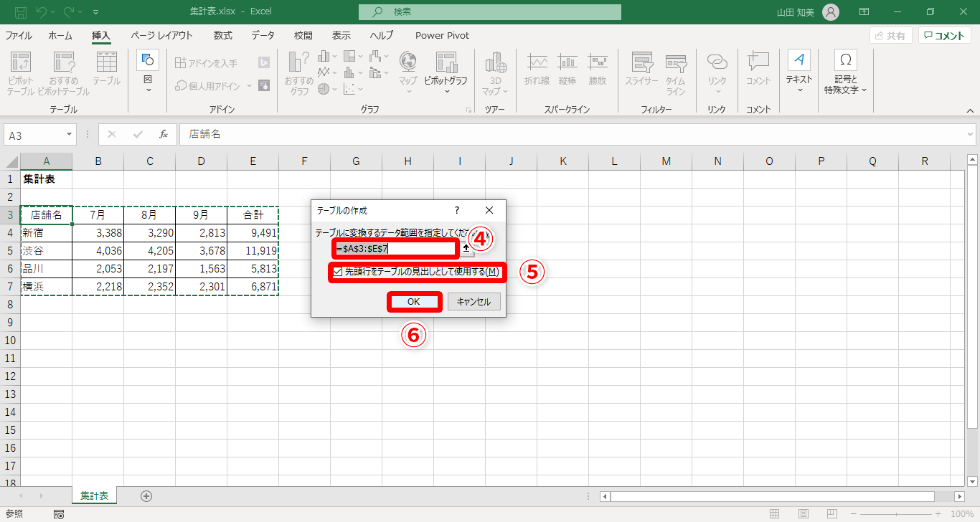Select the 集計表 sheet tab
The width and height of the screenshot is (980, 522).
[x=94, y=495]
